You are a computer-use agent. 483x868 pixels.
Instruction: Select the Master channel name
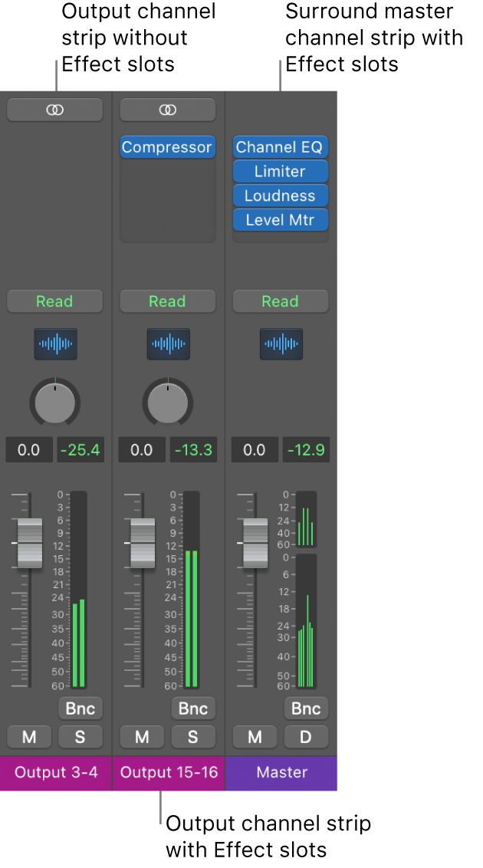(x=281, y=773)
